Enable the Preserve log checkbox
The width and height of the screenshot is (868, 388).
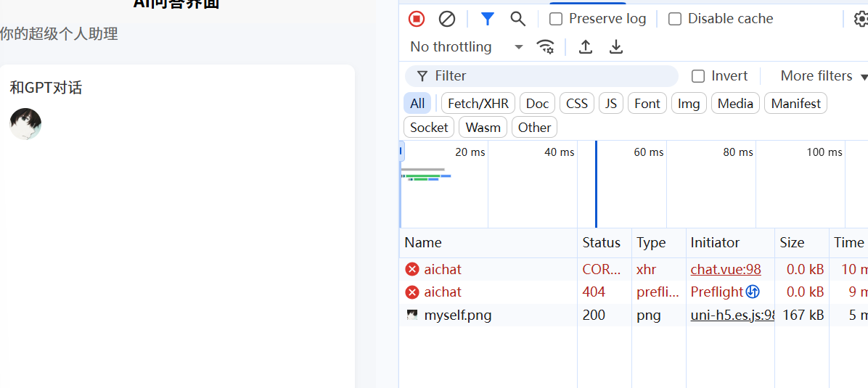(556, 19)
